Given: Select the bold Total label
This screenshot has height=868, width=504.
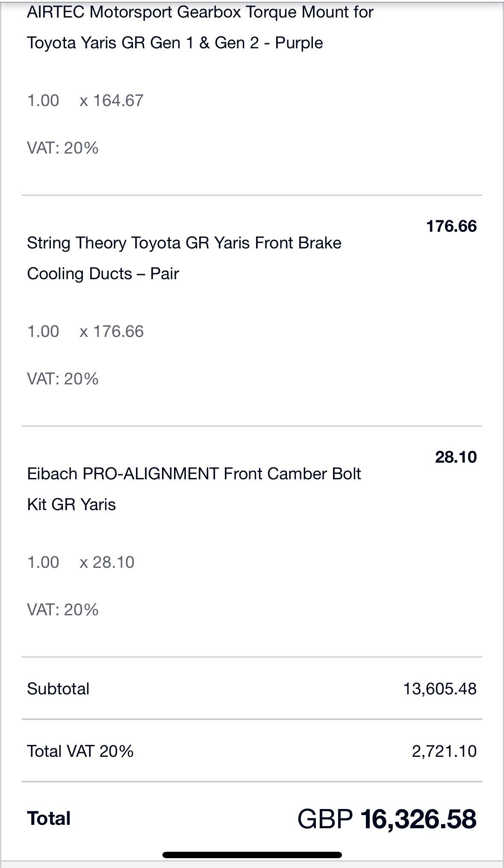Looking at the screenshot, I should point(49,818).
